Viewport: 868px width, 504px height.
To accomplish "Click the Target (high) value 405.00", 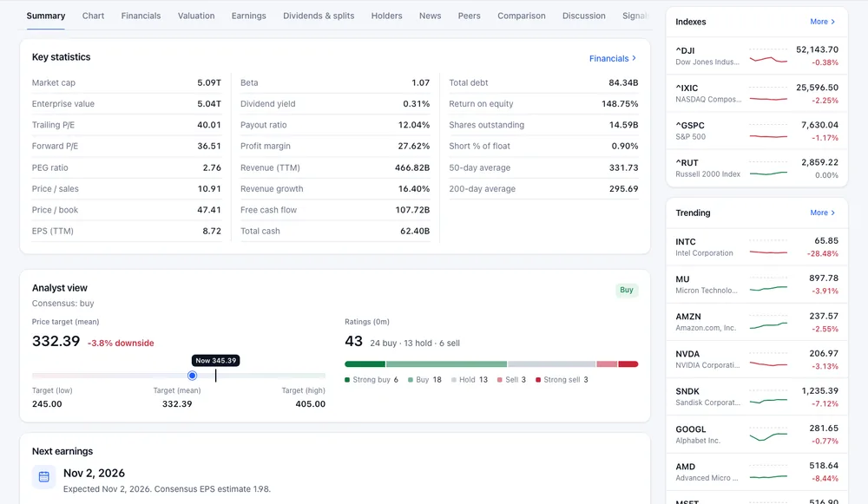I will 311,404.
